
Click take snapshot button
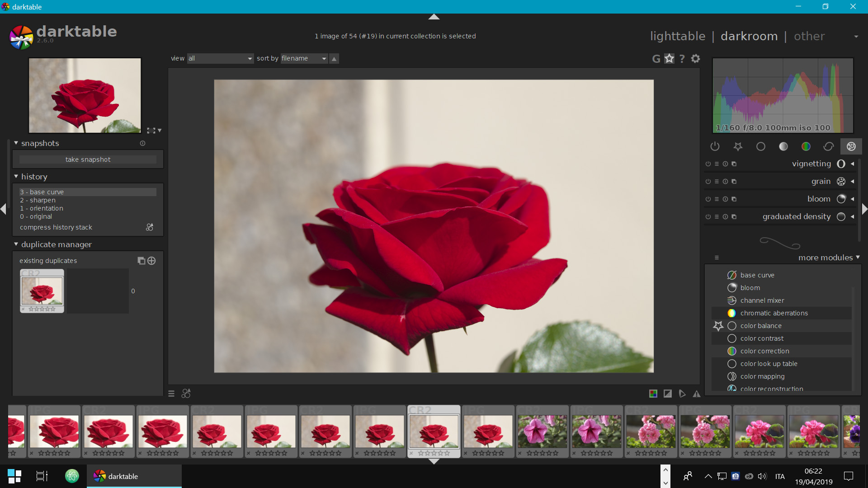coord(88,160)
